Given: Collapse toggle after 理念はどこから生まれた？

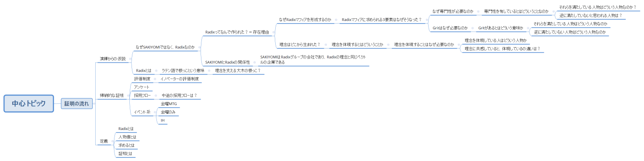Looking at the screenshot, I should (x=326, y=45).
